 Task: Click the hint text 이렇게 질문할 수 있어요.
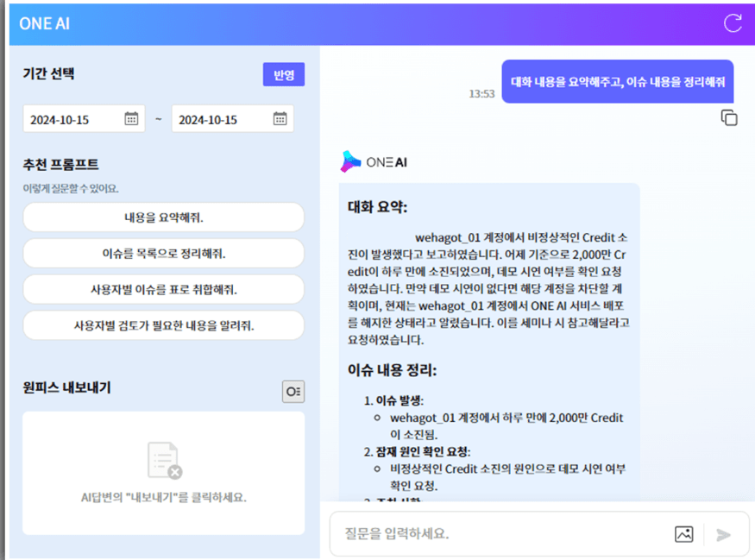coord(71,188)
